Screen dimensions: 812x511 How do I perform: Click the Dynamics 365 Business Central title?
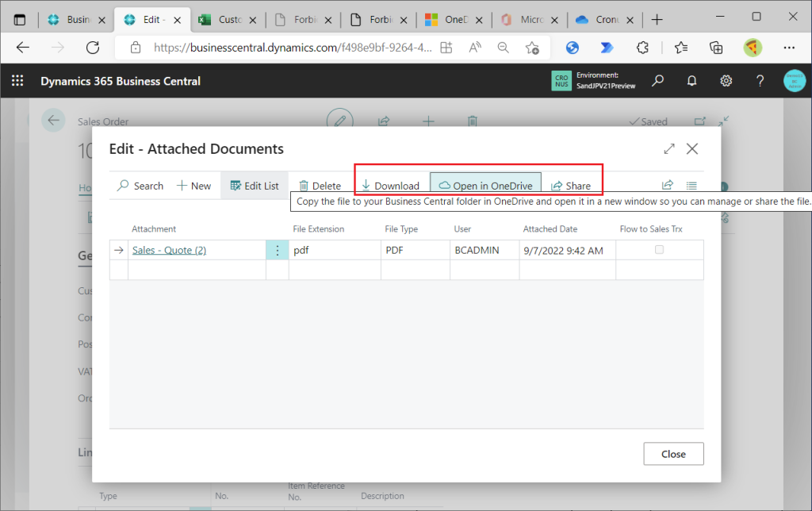[121, 81]
